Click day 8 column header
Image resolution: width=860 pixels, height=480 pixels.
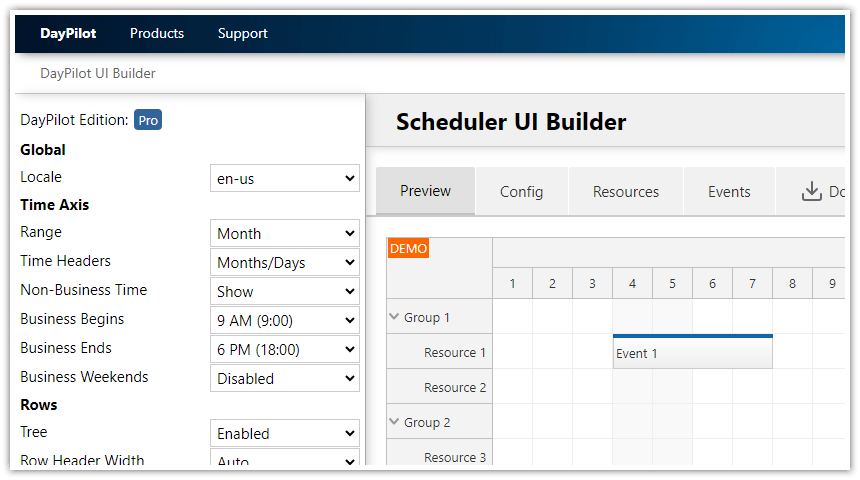coord(793,283)
